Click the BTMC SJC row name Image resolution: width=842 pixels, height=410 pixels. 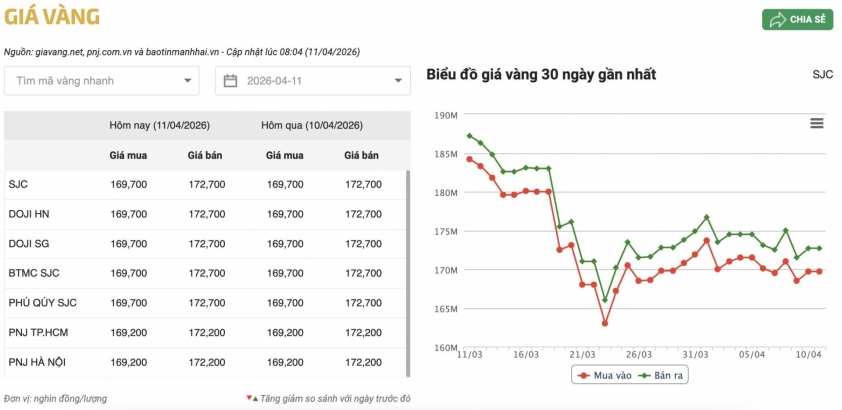coord(34,273)
